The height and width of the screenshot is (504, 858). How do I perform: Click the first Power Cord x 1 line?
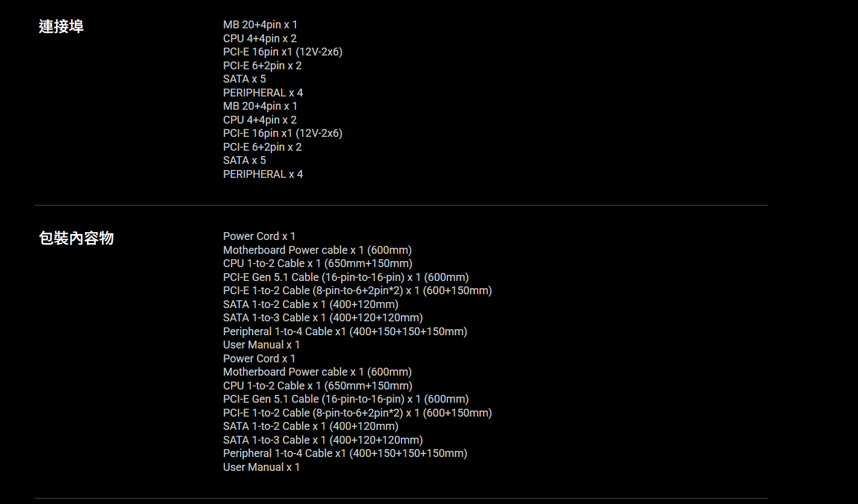259,236
